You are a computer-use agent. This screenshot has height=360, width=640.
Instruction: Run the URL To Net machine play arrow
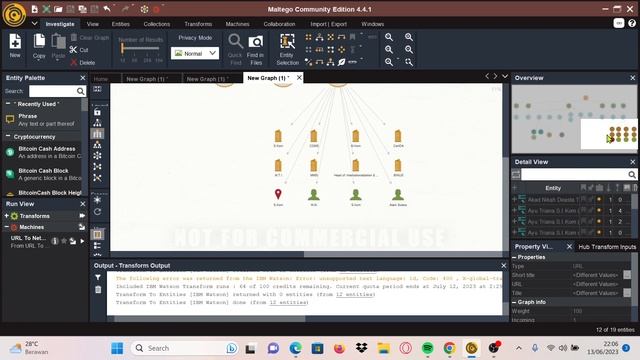pos(82,241)
